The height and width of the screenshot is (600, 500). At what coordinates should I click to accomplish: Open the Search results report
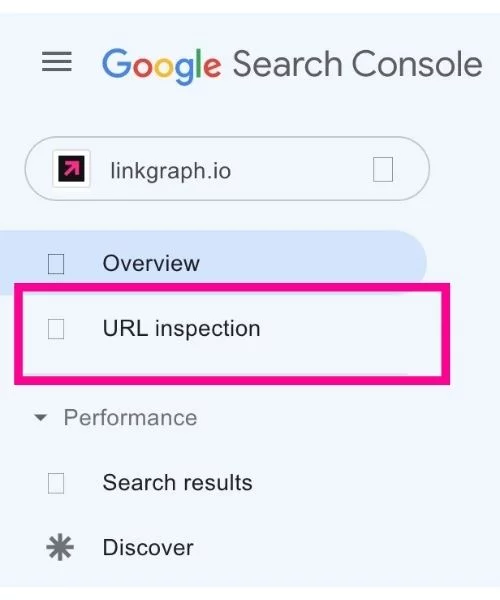point(178,483)
